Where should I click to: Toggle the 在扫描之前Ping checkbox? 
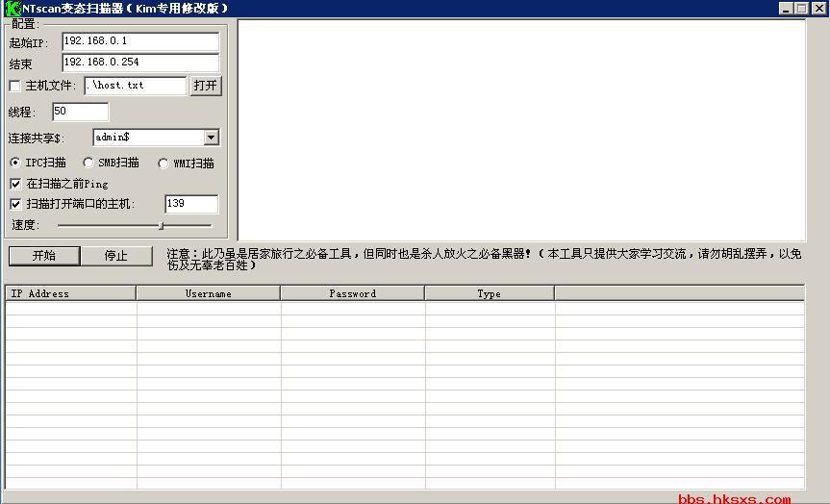[15, 185]
